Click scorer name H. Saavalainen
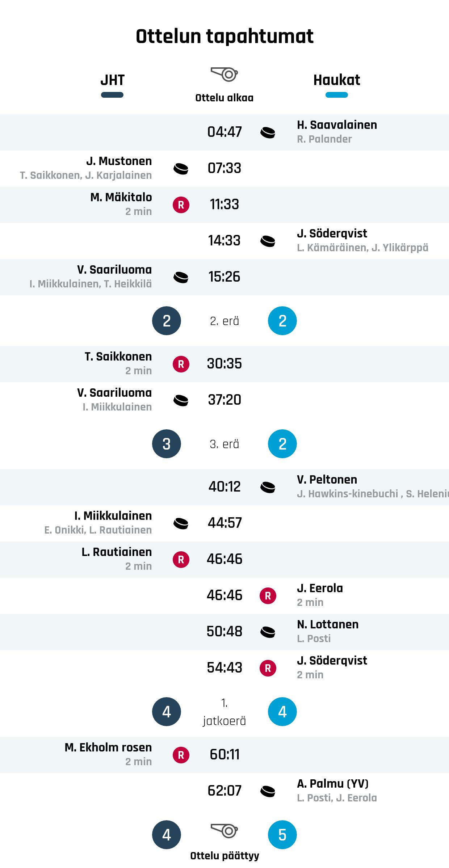Image resolution: width=449 pixels, height=868 pixels. tap(337, 125)
